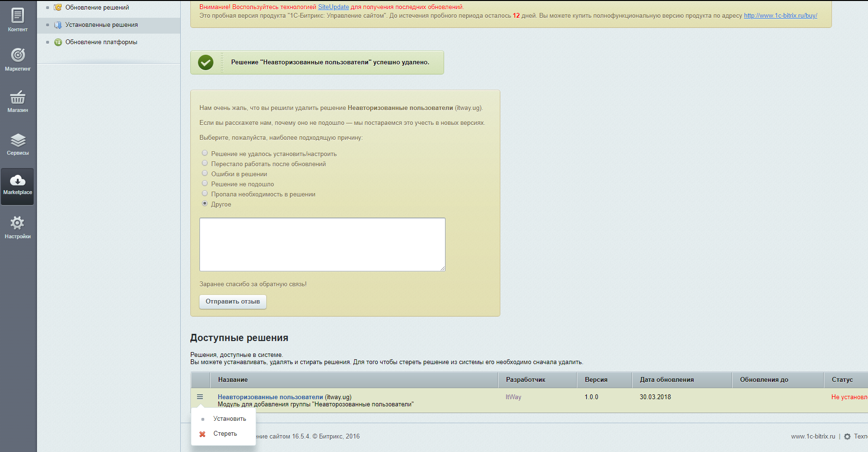Select radio "Перестало работать после обновлений"

205,163
